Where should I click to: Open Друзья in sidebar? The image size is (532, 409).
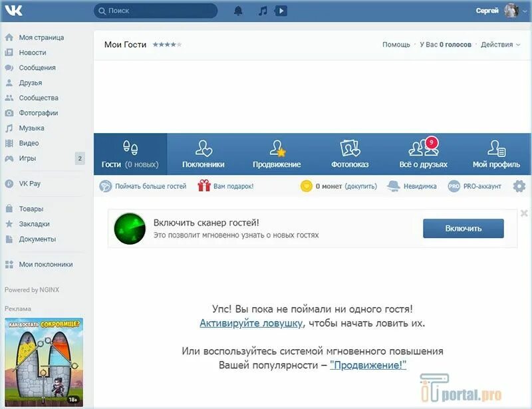(x=31, y=82)
